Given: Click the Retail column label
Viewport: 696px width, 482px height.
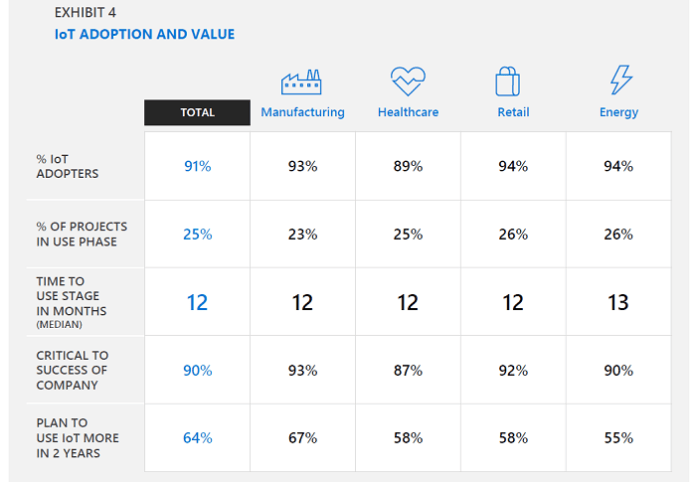Looking at the screenshot, I should [513, 112].
